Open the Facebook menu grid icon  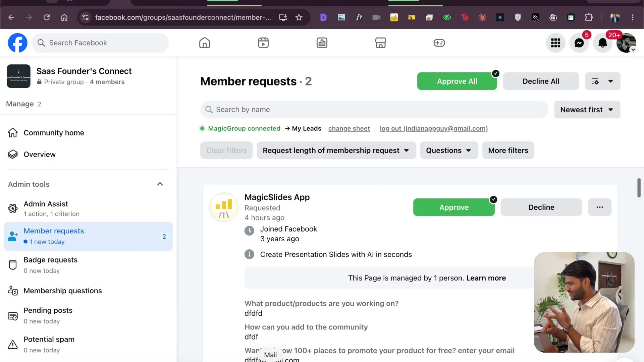(x=555, y=43)
